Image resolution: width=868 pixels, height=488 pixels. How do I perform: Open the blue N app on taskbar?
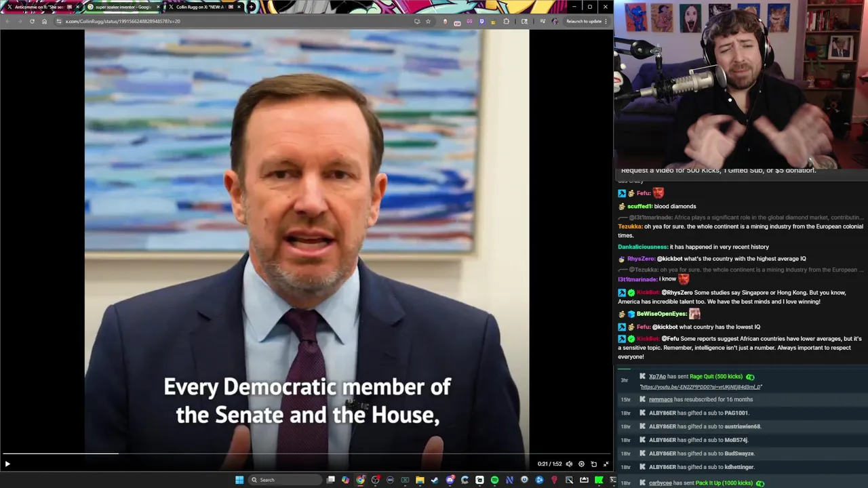click(x=509, y=480)
